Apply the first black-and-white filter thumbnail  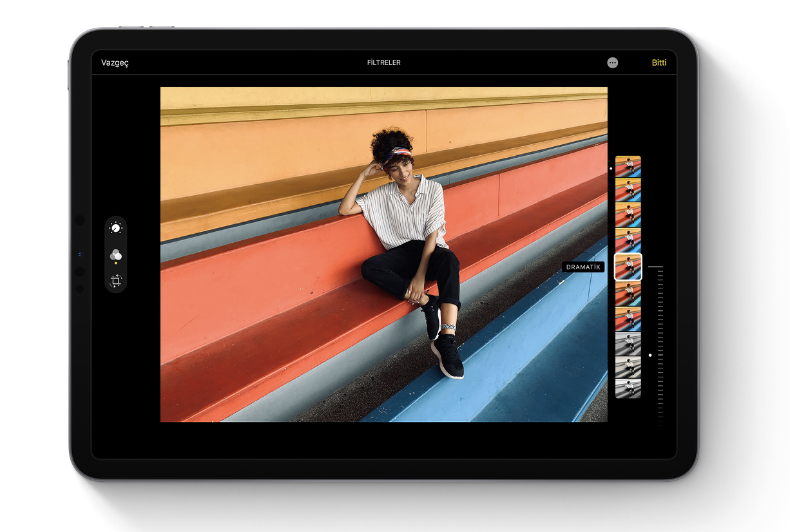tap(628, 343)
